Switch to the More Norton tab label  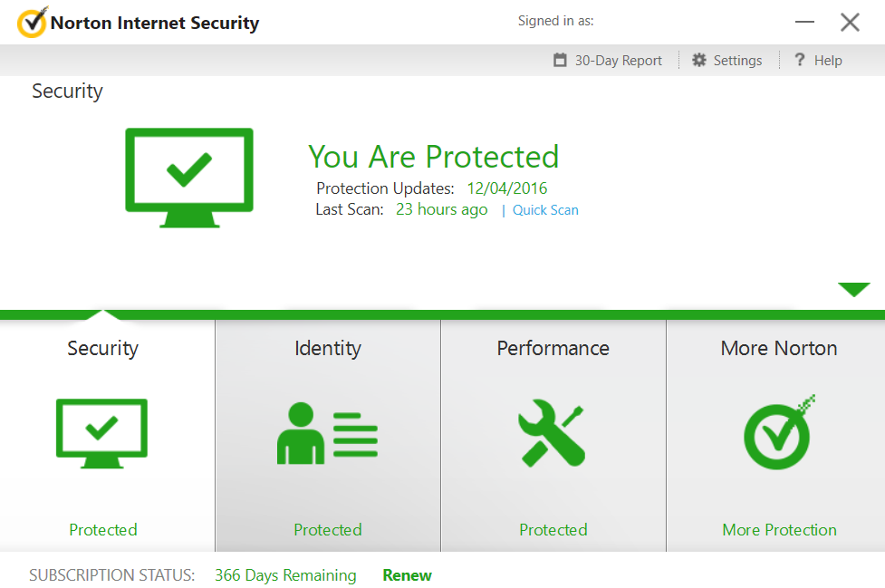click(x=779, y=348)
